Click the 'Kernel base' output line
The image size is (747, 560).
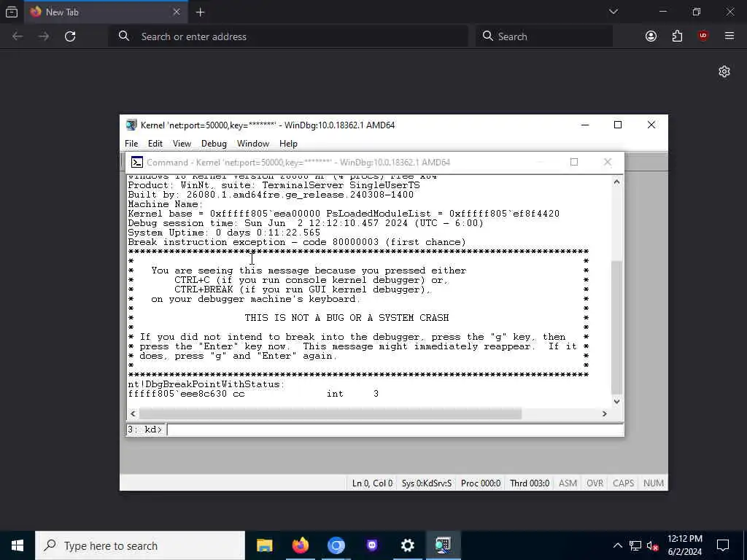(344, 214)
